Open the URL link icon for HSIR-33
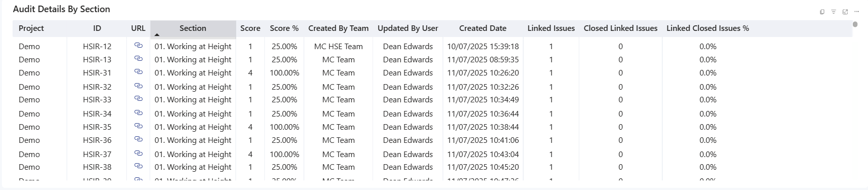The width and height of the screenshot is (868, 190). coord(138,99)
